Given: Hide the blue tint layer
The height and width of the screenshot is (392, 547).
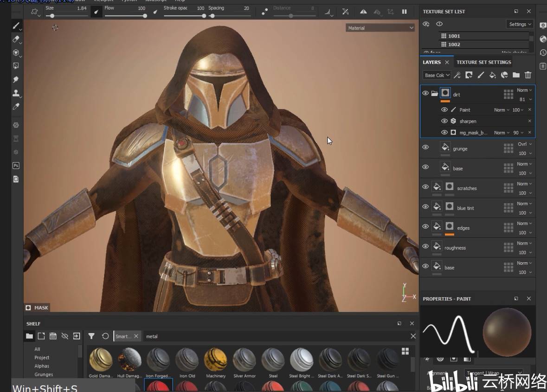Looking at the screenshot, I should [425, 206].
